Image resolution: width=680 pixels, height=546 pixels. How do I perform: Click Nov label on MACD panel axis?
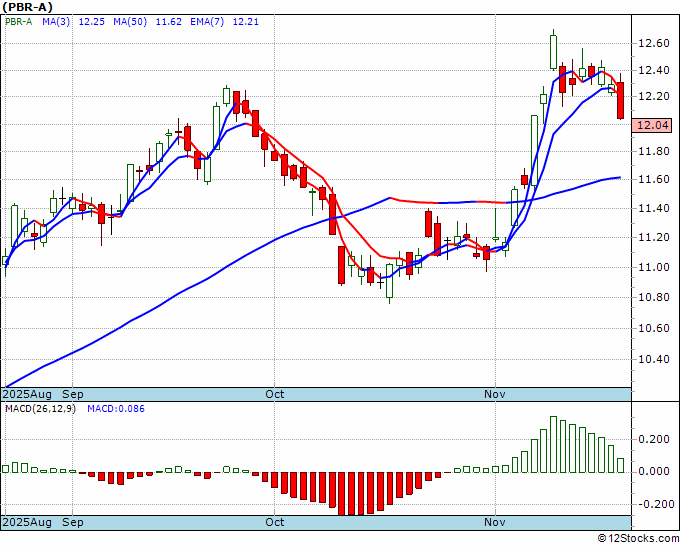[495, 522]
